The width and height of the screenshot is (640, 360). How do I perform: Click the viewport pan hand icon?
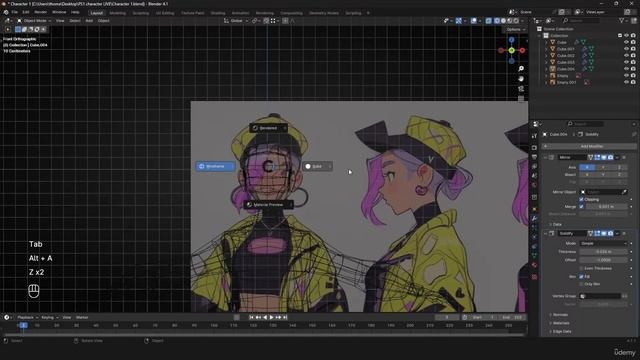pos(521,79)
